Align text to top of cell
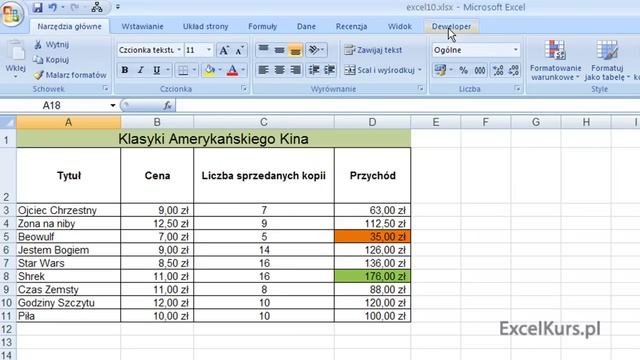 tap(263, 50)
